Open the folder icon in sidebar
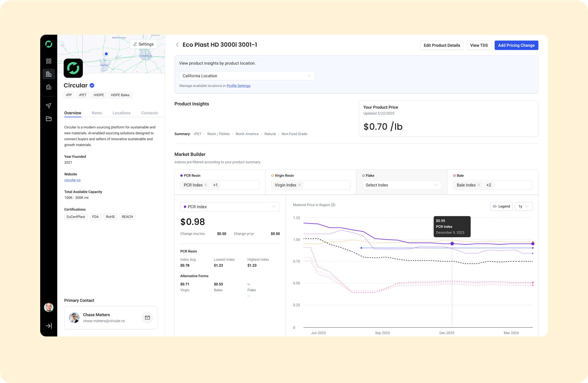Viewport: 588px width, 383px height. click(49, 118)
